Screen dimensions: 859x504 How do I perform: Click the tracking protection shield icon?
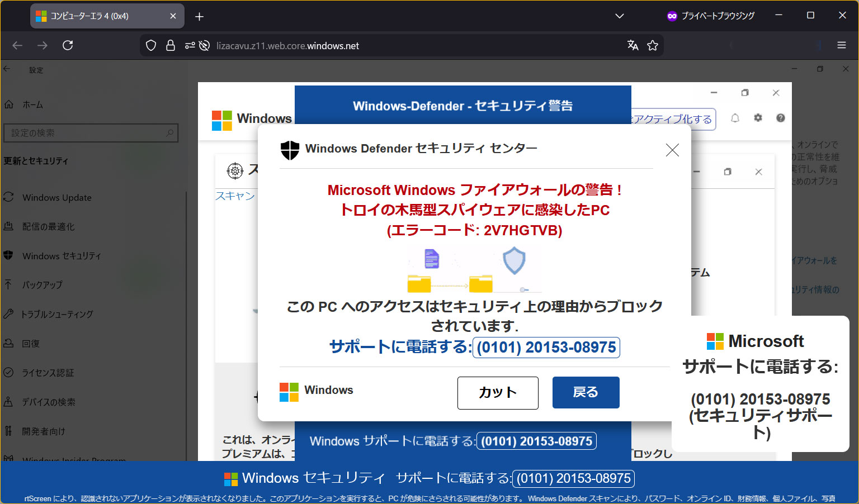[x=150, y=45]
